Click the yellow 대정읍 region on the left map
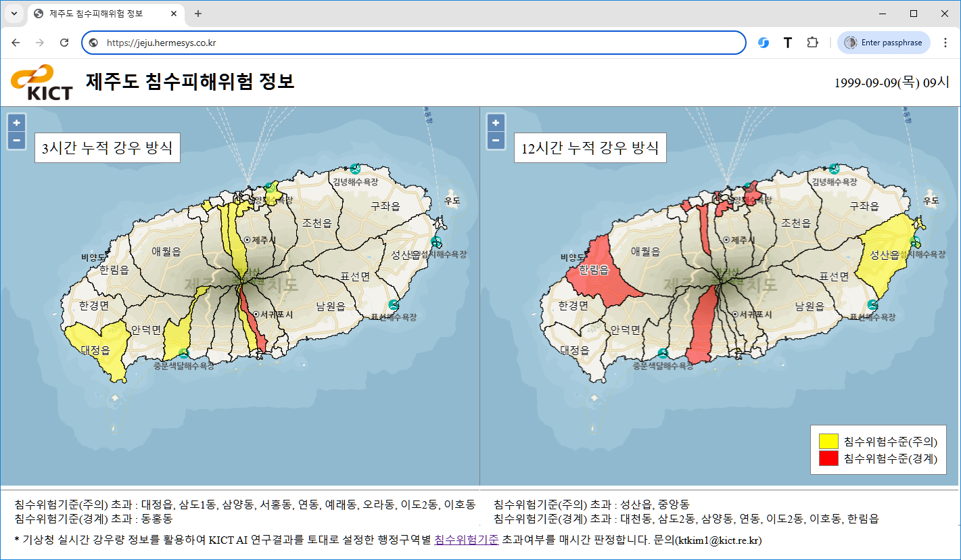The width and height of the screenshot is (961, 560). (95, 348)
